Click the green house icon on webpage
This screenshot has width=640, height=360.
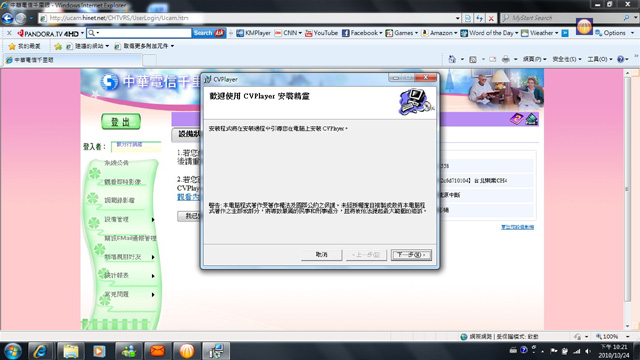point(531,119)
